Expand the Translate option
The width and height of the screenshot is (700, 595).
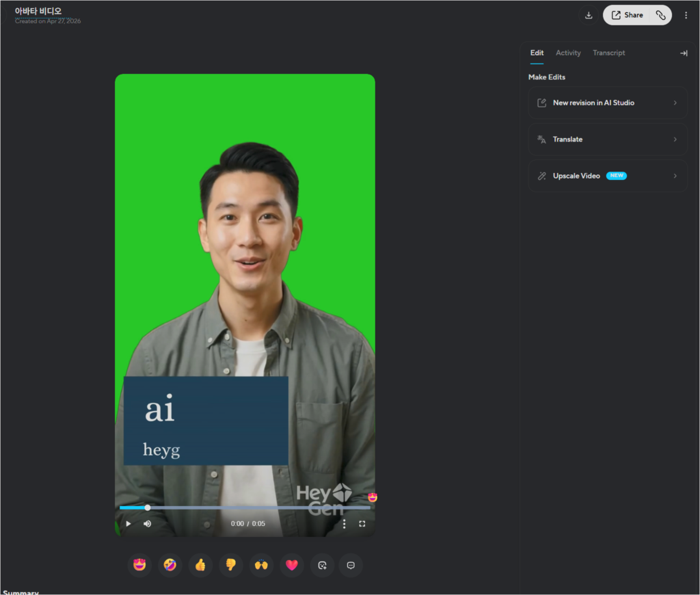pos(607,140)
